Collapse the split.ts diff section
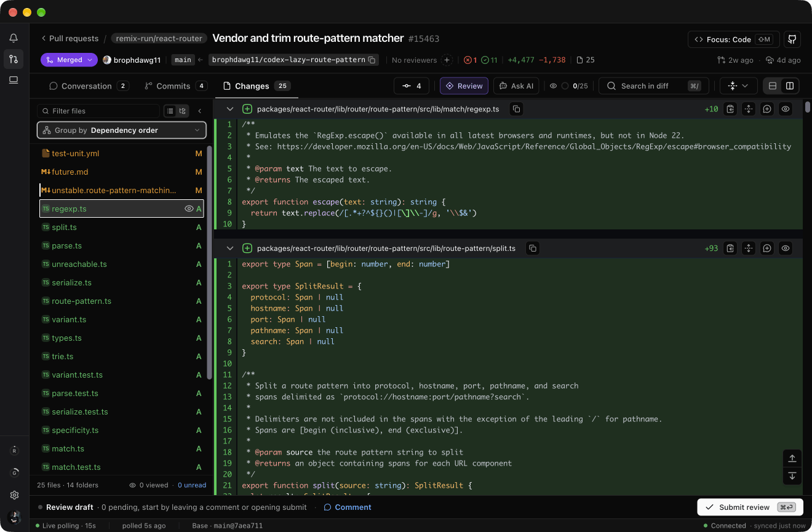 [x=230, y=248]
